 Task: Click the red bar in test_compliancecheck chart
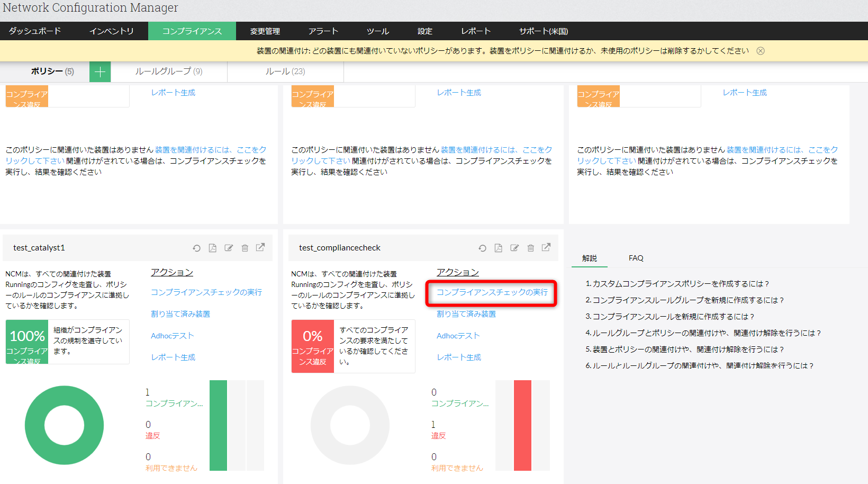coord(522,425)
